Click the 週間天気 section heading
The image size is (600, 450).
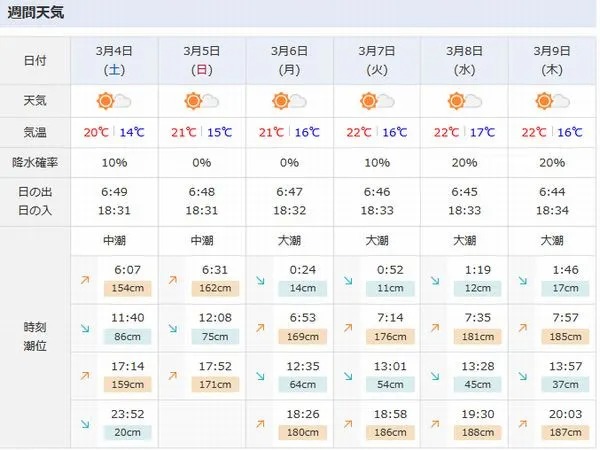click(x=36, y=13)
